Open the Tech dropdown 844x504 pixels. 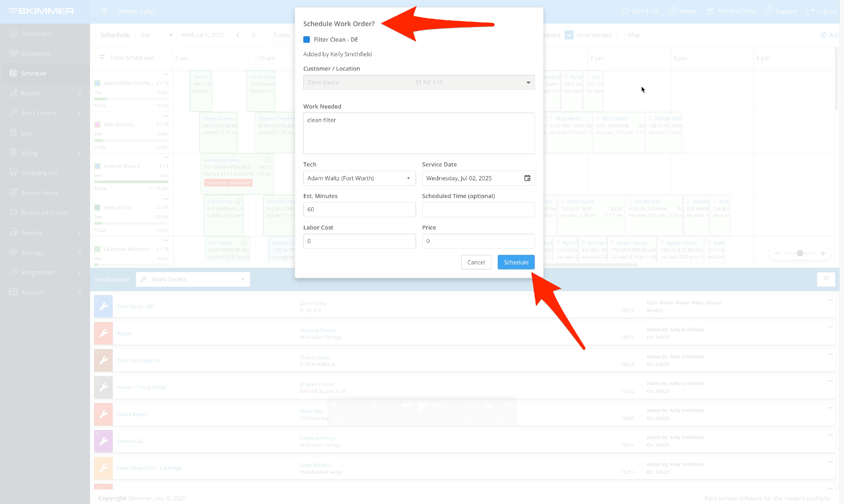coord(359,178)
